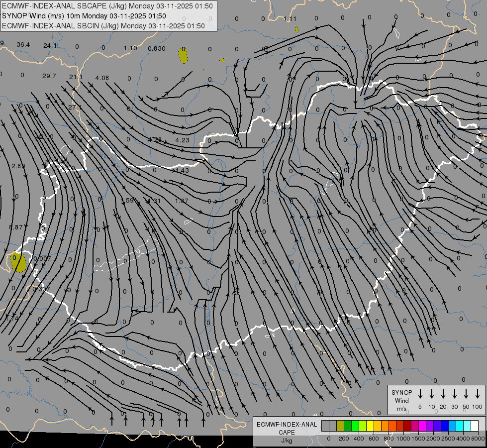Select the bright magenta CAPE legend swatch
Image resolution: width=487 pixels, height=448 pixels.
[x=422, y=426]
